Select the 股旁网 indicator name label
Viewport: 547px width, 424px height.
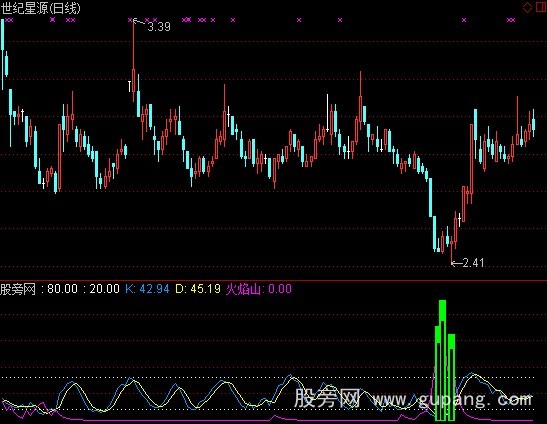pos(18,289)
